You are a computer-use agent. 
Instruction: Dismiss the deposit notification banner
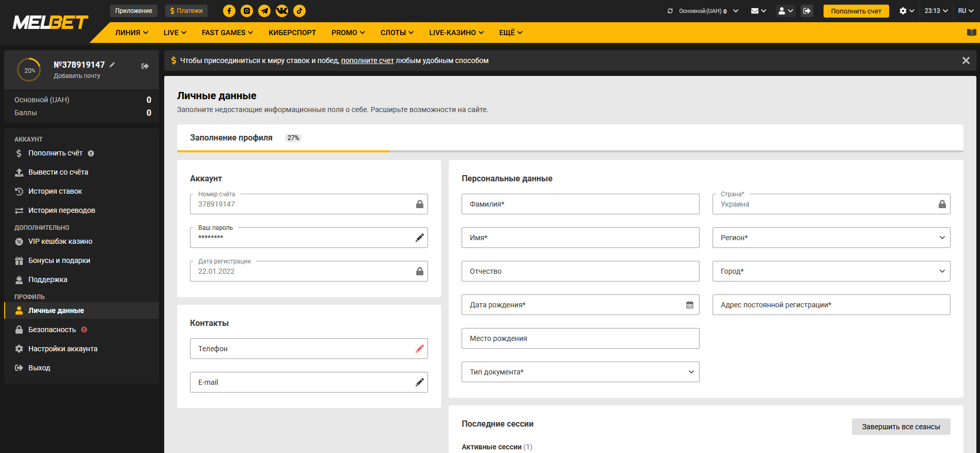[966, 60]
